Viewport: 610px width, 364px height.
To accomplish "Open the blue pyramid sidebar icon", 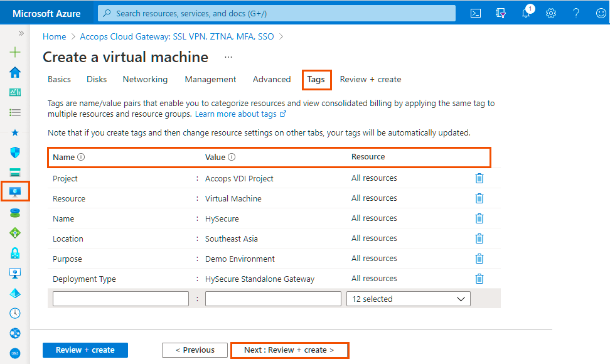I will [x=15, y=293].
